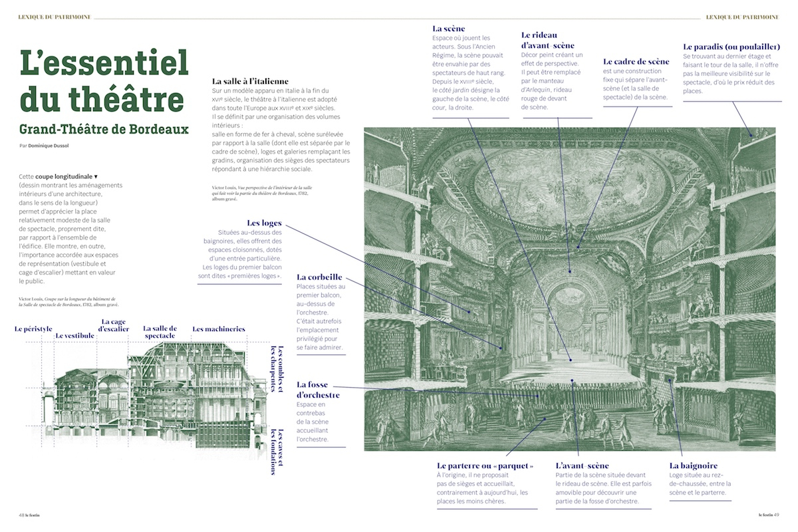Viewport: 798px width, 532px height.
Task: Select the "Les machineries" label
Action: tap(219, 329)
